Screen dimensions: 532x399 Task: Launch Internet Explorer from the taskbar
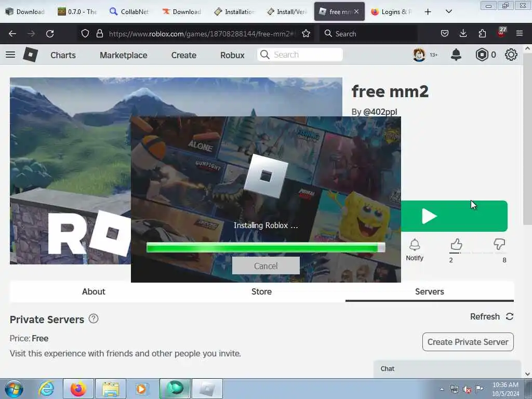pos(46,389)
